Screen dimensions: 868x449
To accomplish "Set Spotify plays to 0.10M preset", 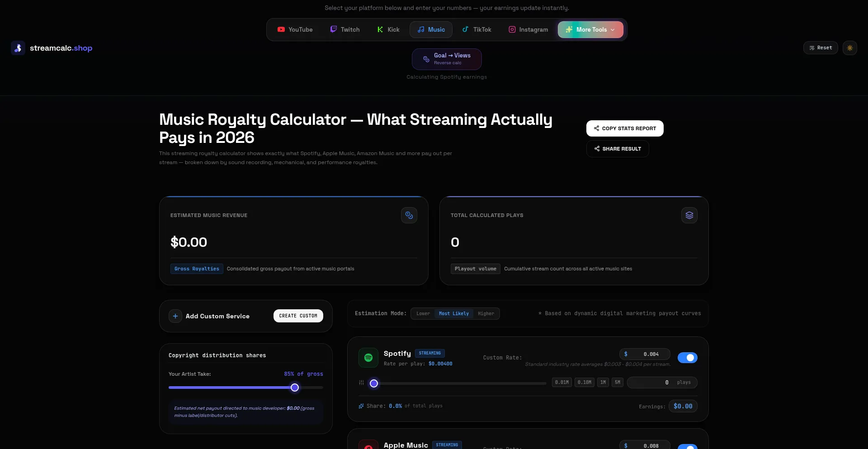I will [585, 383].
